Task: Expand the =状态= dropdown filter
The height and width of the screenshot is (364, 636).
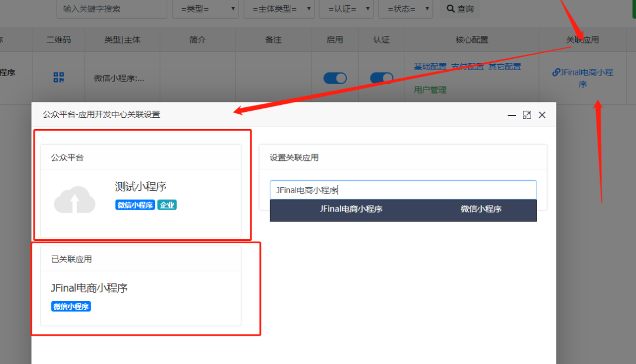Action: tap(405, 9)
